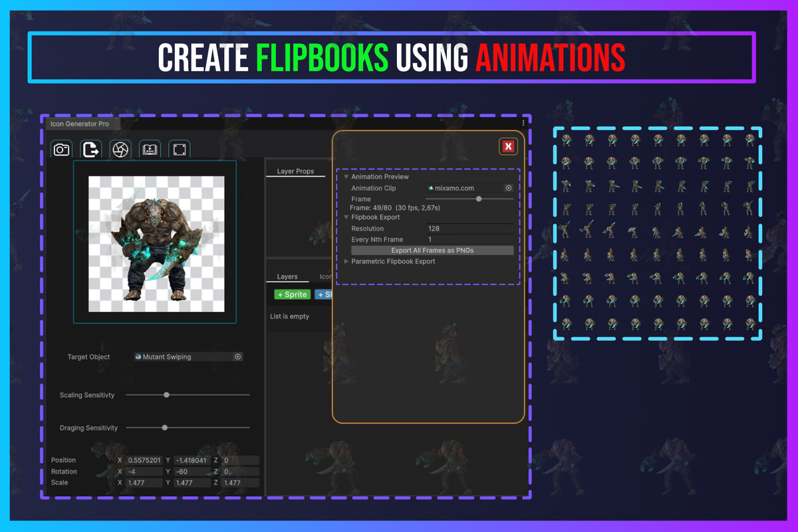This screenshot has width=798, height=532.
Task: Click the green + Sprite button
Action: point(292,294)
